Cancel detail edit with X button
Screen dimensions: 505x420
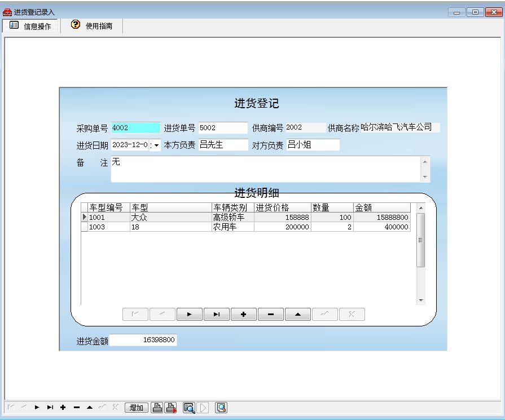coord(352,314)
